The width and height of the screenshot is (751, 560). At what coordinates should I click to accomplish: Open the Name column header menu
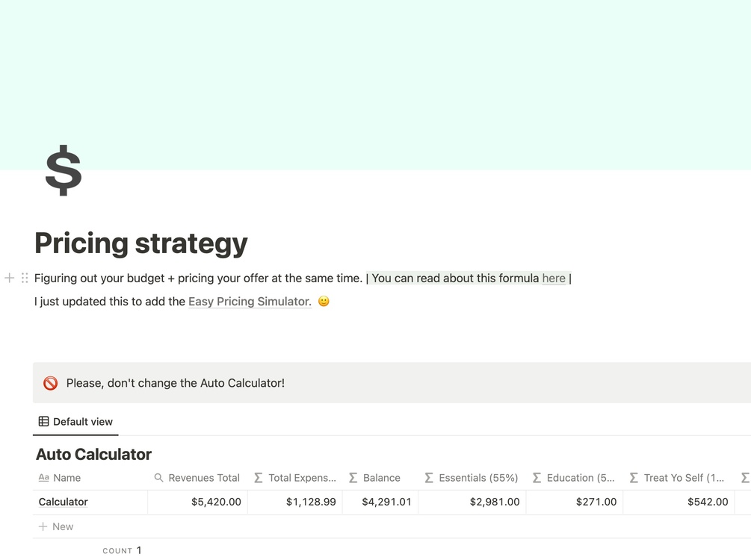[x=67, y=478]
